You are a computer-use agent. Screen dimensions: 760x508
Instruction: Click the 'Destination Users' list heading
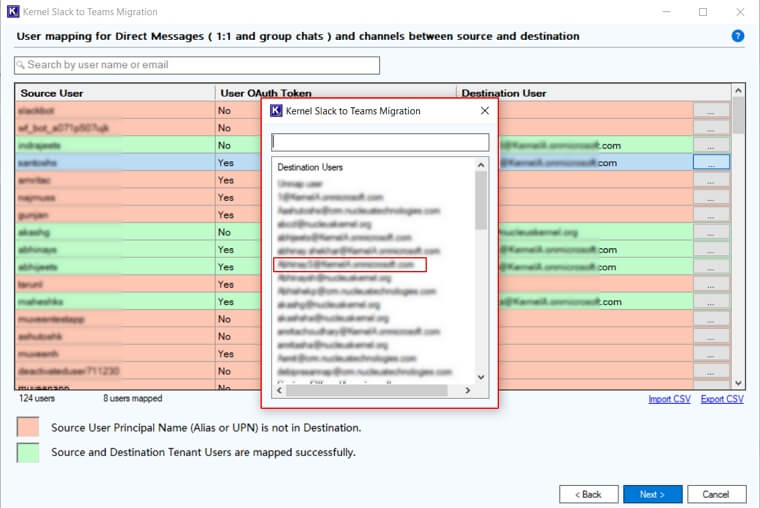pos(310,167)
